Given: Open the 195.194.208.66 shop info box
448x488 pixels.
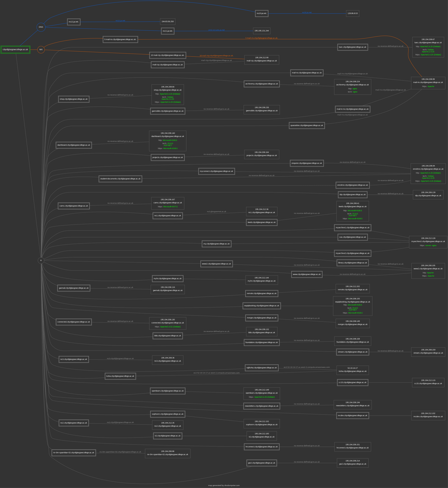Looking at the screenshot, I should coord(168,95).
